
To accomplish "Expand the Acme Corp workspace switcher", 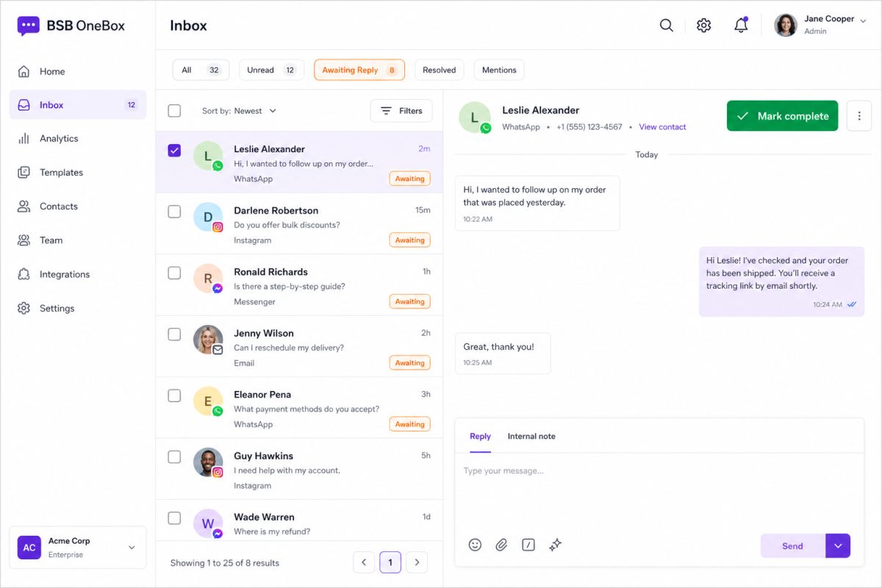I will [132, 548].
